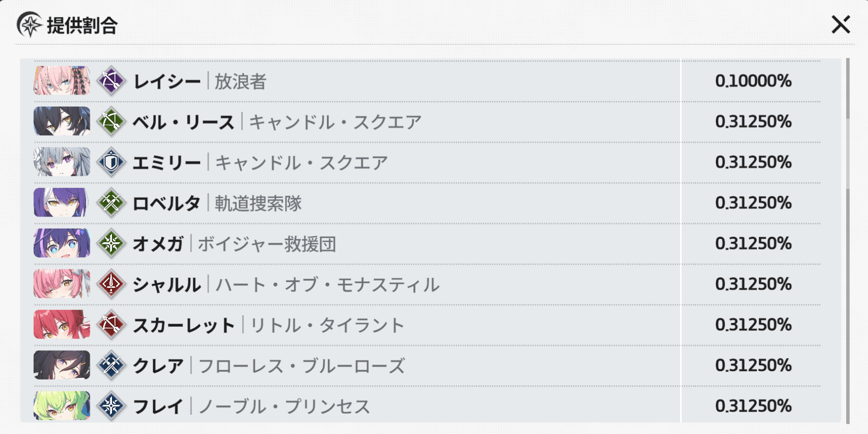Click クレア's blue crossed-hammers icon
Image resolution: width=868 pixels, height=434 pixels.
point(111,365)
